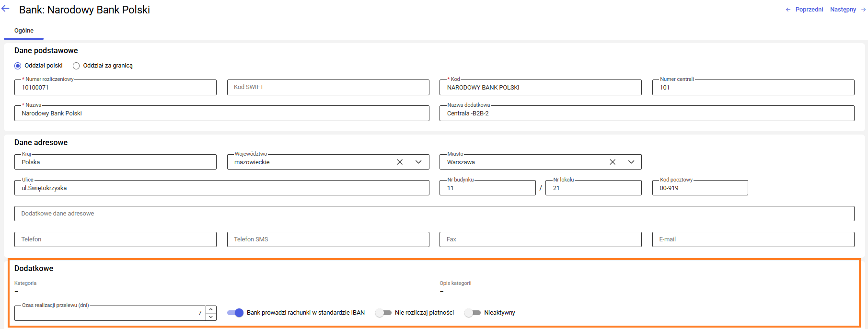The image size is (868, 329).
Task: Clear the Województwo selection
Action: 400,162
